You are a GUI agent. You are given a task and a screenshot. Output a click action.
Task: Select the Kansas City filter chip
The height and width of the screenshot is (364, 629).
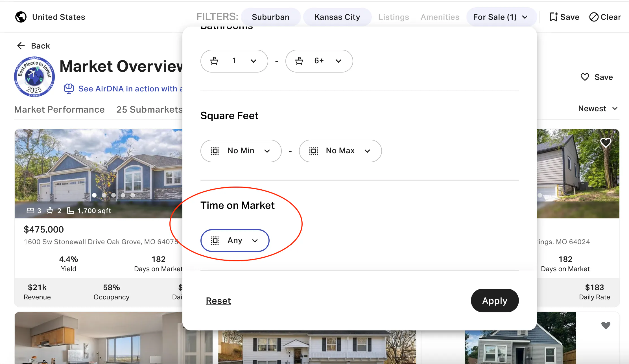[337, 17]
